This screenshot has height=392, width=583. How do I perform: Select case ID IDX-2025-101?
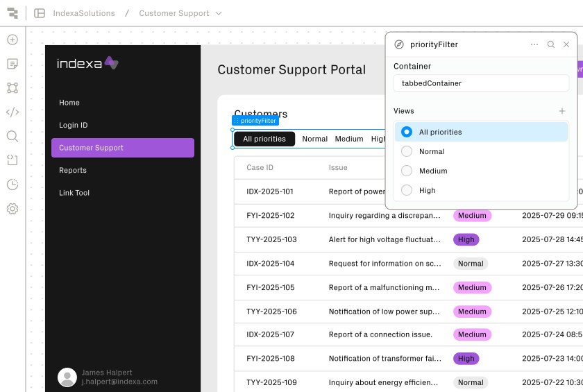pyautogui.click(x=269, y=191)
